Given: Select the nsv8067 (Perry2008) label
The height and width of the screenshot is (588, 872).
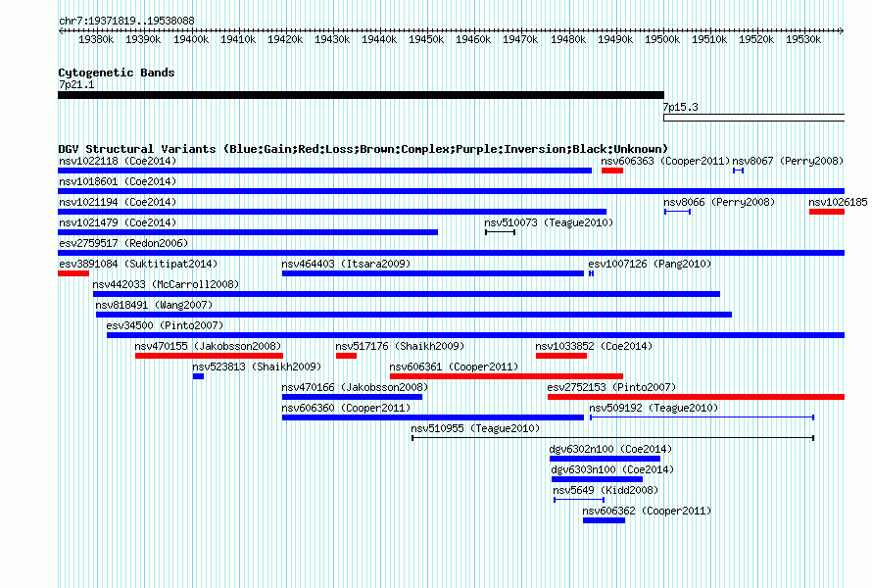Looking at the screenshot, I should click(788, 161).
